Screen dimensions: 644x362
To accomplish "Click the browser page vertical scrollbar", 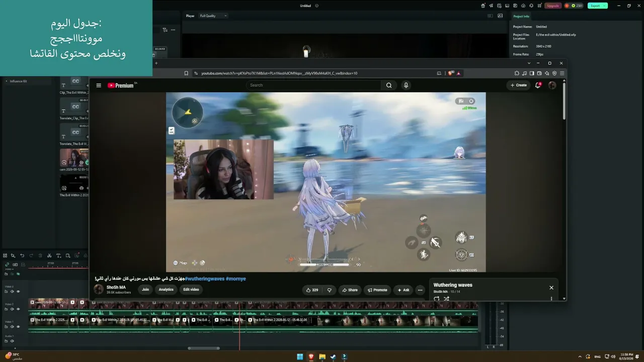I will click(564, 101).
